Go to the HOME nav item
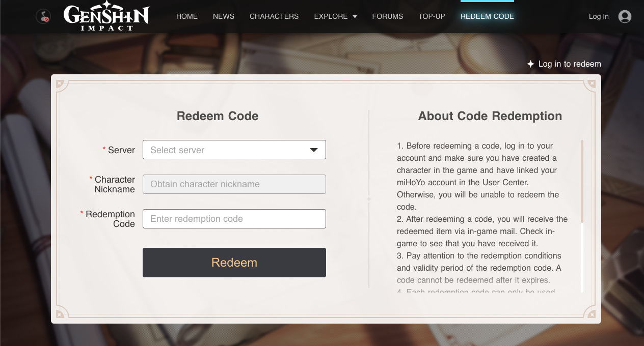Screen dimensions: 644x346 point(187,16)
